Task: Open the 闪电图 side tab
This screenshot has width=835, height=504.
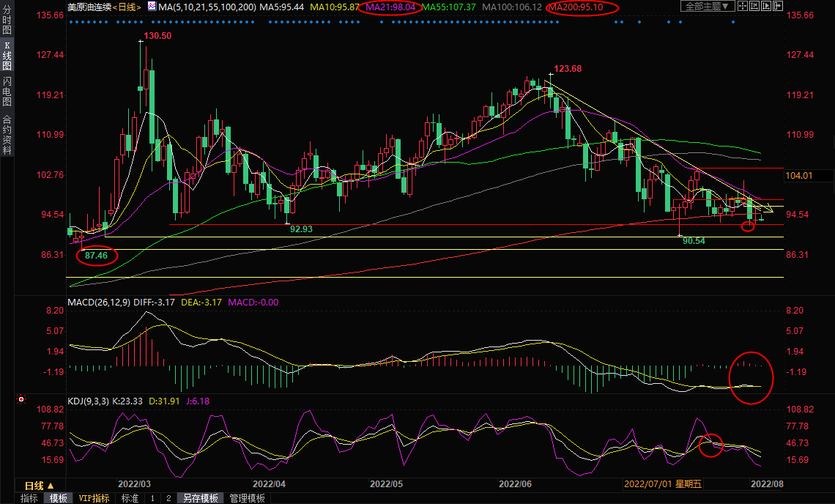Action: 7,92
